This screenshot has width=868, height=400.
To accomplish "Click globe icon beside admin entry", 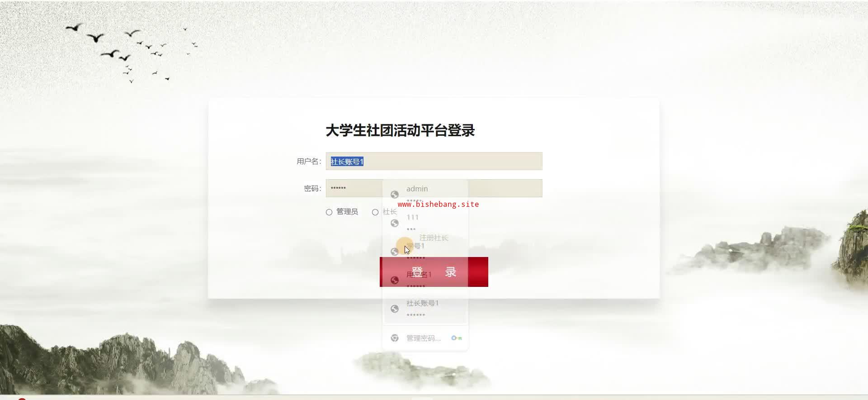I will pyautogui.click(x=395, y=195).
